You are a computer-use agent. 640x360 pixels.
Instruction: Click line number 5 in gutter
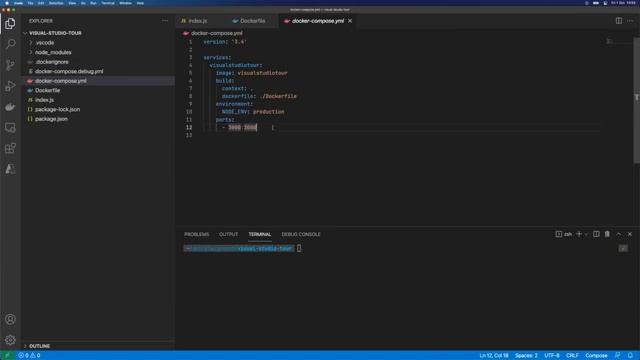pos(190,73)
